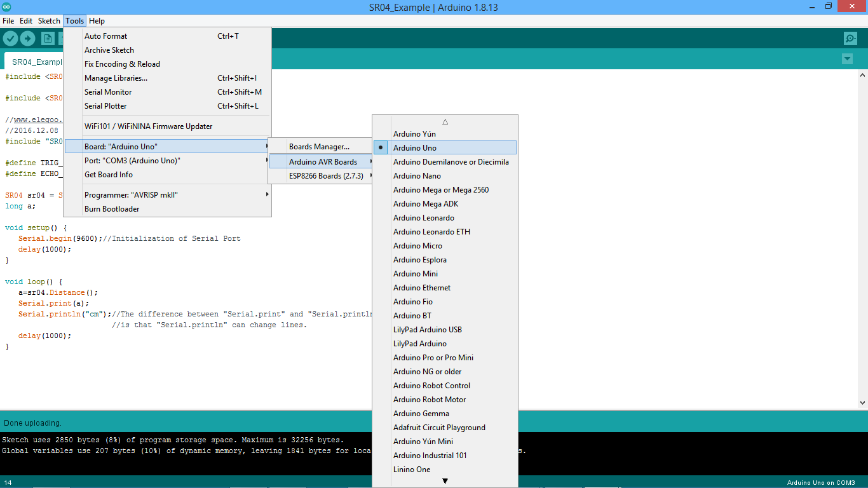Image resolution: width=868 pixels, height=488 pixels.
Task: Open the Serial Plotter
Action: tap(104, 105)
